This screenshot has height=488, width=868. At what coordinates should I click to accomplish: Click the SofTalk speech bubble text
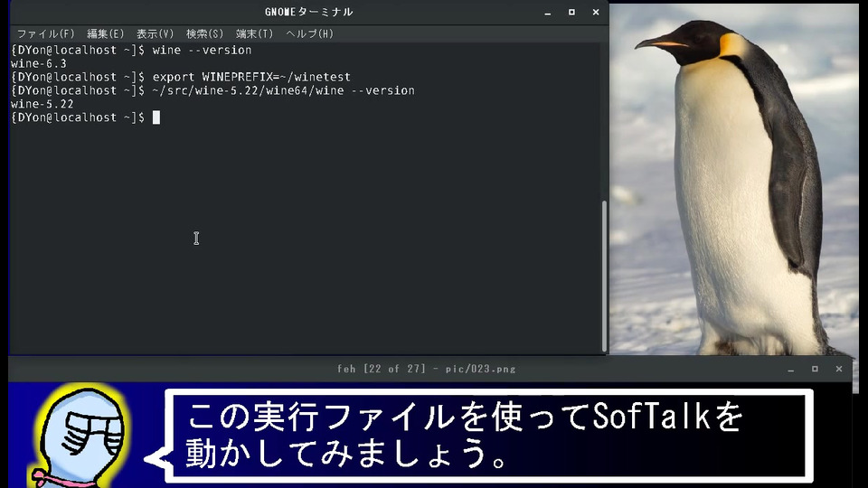pyautogui.click(x=464, y=436)
